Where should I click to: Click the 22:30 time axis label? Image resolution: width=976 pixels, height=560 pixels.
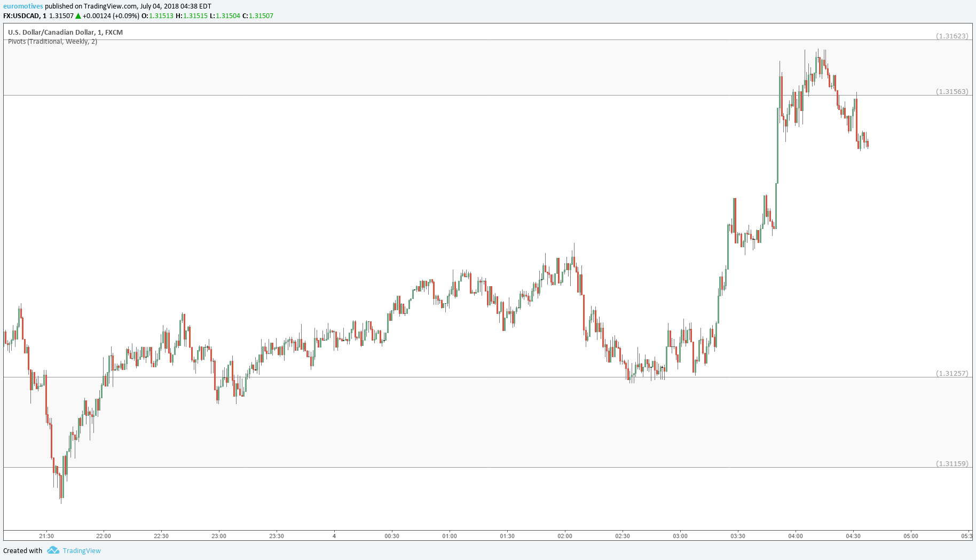[x=161, y=536]
